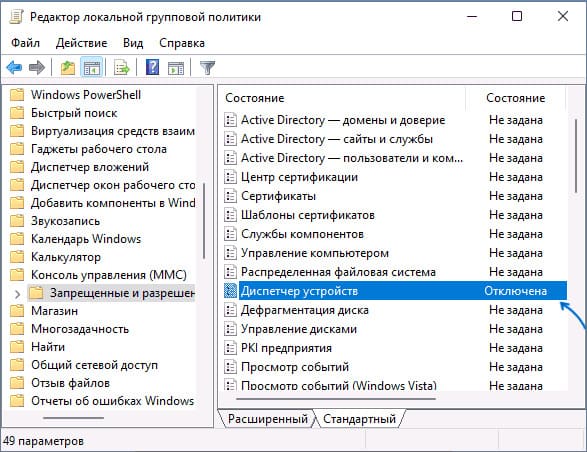Image resolution: width=587 pixels, height=452 pixels.
Task: Switch to the Расширенный tab
Action: tap(267, 419)
